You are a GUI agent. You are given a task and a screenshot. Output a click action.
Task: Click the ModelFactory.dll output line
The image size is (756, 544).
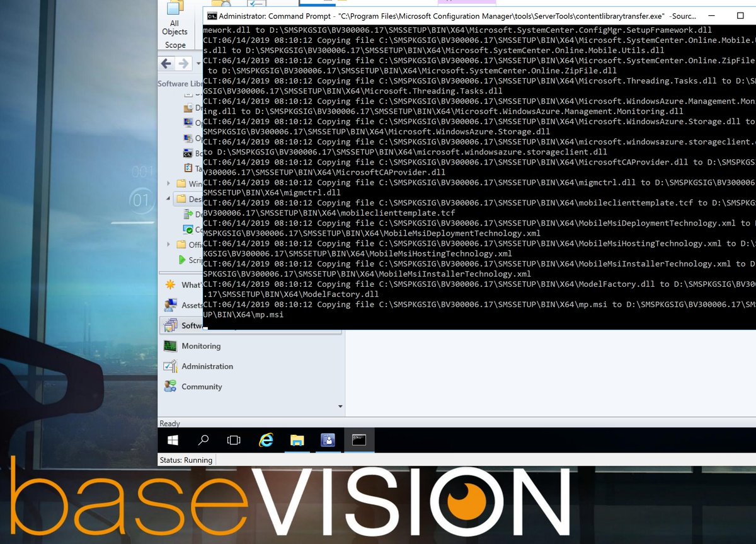[479, 289]
